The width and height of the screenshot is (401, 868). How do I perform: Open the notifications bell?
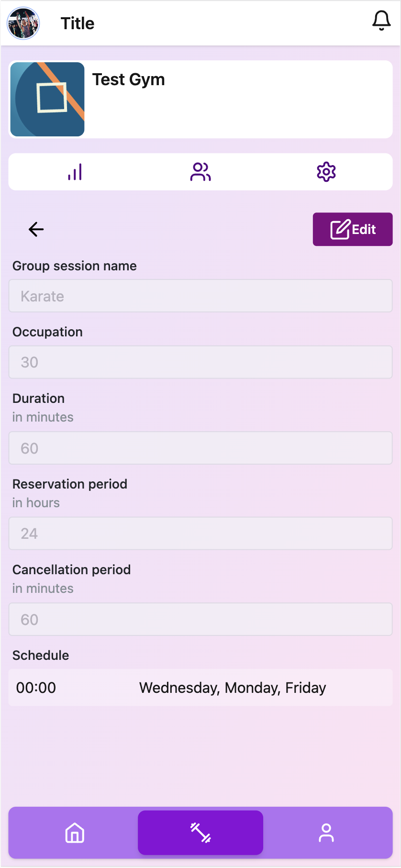tap(381, 21)
